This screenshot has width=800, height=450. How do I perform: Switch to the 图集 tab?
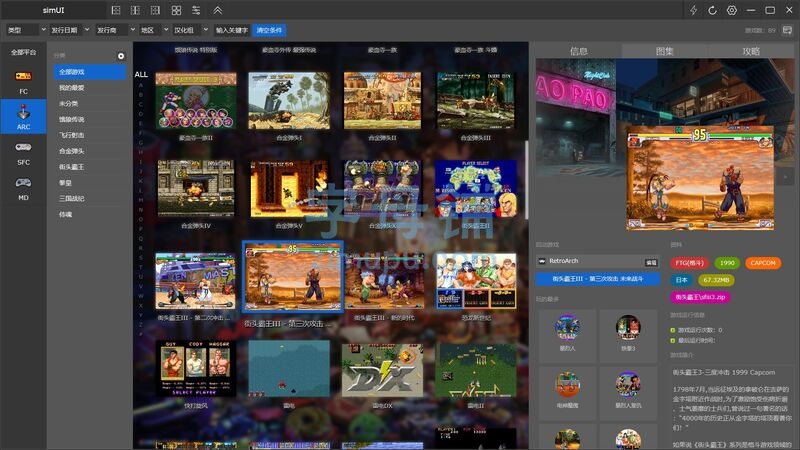[x=664, y=51]
